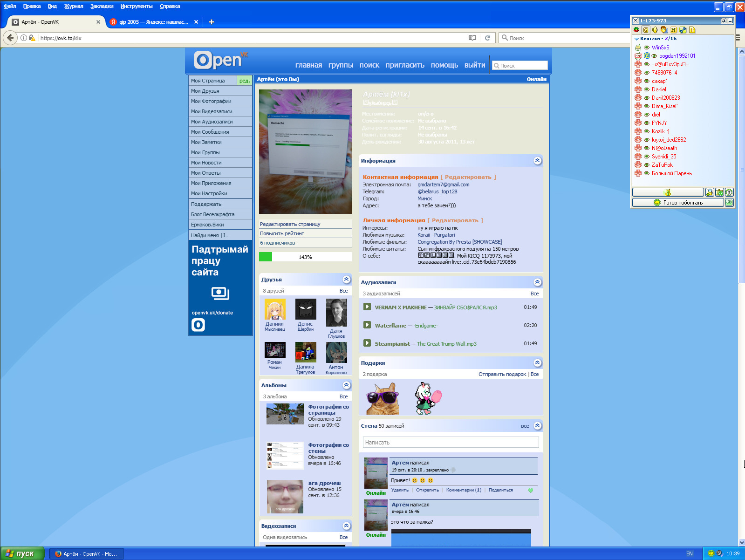Click the QIP help question-mark icon
Image resolution: width=745 pixels, height=560 pixels.
coord(729,192)
